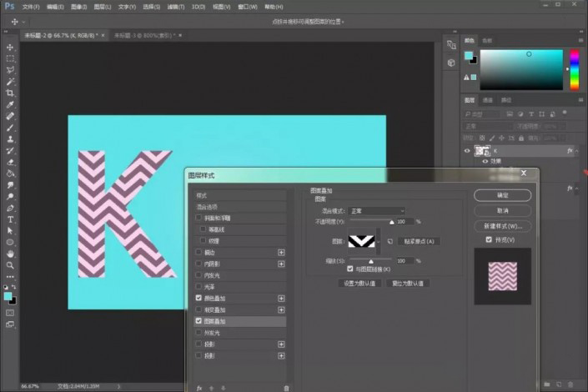
Task: Select the History Brush tool
Action: [x=10, y=151]
